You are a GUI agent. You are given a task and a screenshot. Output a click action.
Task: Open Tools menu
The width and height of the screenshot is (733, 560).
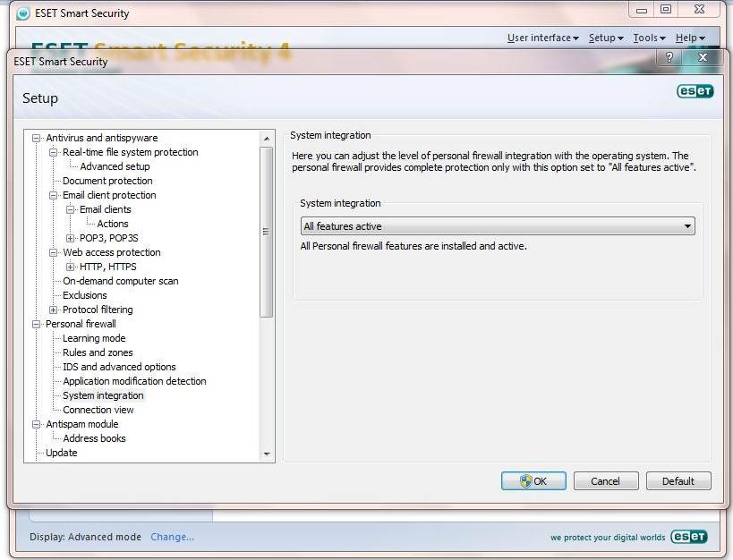tap(649, 38)
